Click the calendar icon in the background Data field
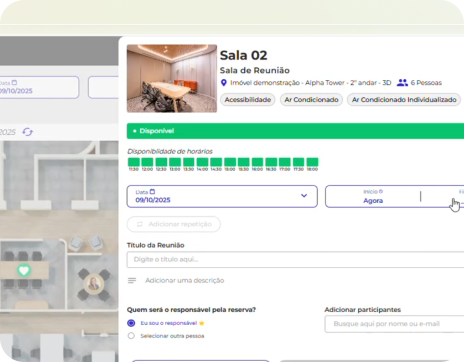 coord(14,82)
